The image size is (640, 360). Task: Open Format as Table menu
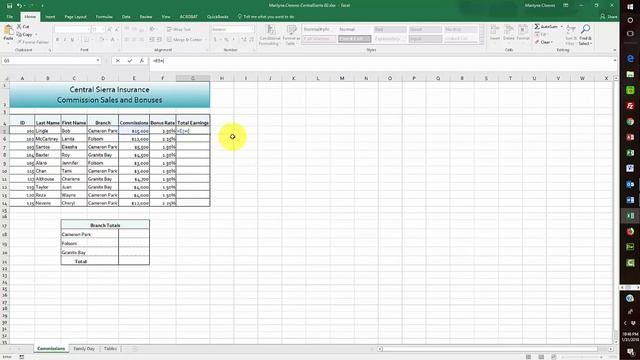pyautogui.click(x=291, y=35)
